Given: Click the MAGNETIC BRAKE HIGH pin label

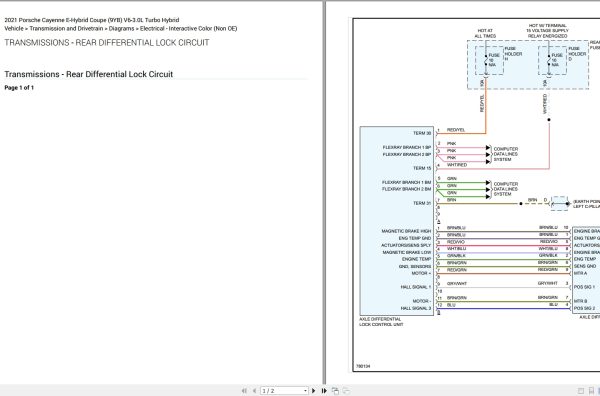Looking at the screenshot, I should point(406,231).
